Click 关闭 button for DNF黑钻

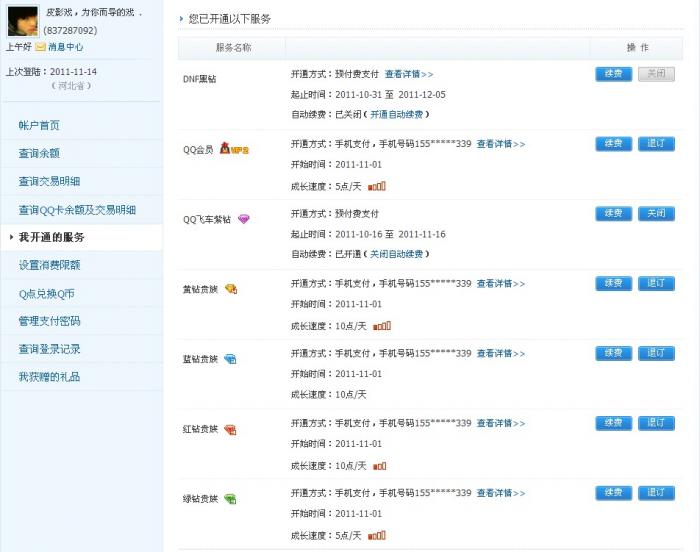656,74
